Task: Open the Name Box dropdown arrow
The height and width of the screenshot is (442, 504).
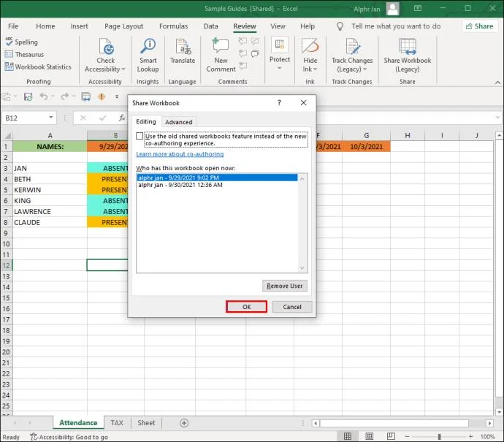Action: pyautogui.click(x=51, y=118)
